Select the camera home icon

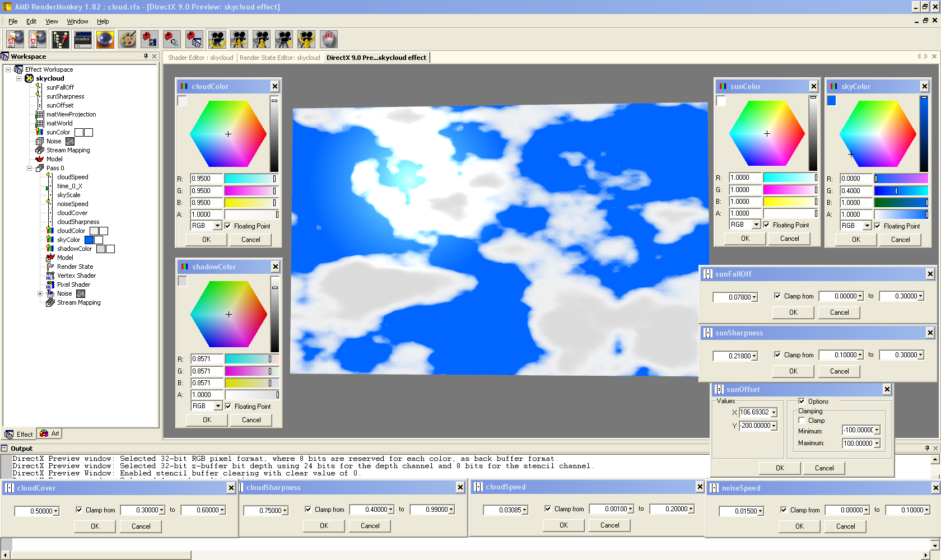click(284, 39)
